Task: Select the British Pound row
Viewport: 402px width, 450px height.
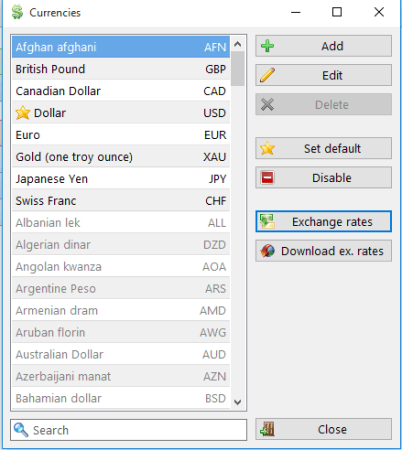Action: coord(121,69)
